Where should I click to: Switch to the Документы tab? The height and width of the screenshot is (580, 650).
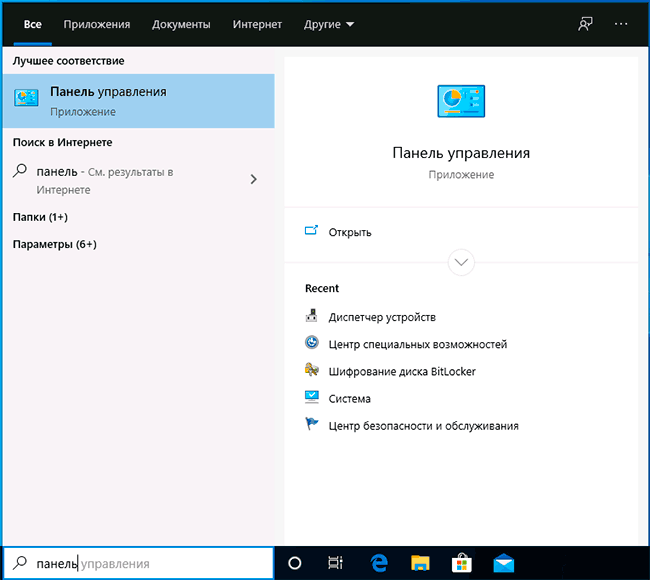pyautogui.click(x=181, y=24)
